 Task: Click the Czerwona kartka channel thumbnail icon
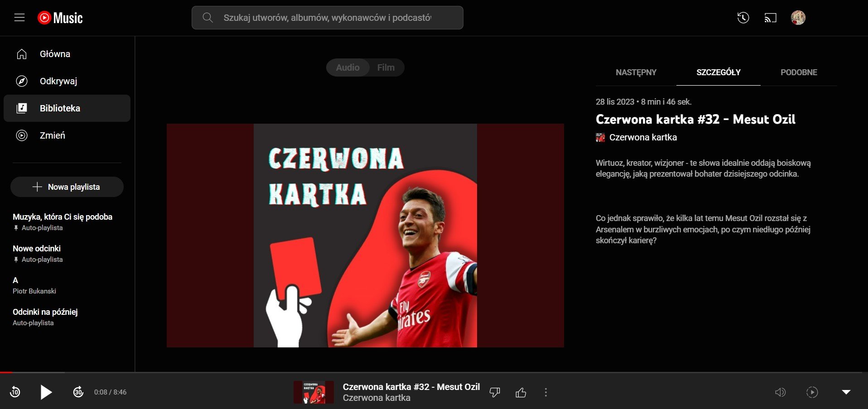[x=600, y=137]
